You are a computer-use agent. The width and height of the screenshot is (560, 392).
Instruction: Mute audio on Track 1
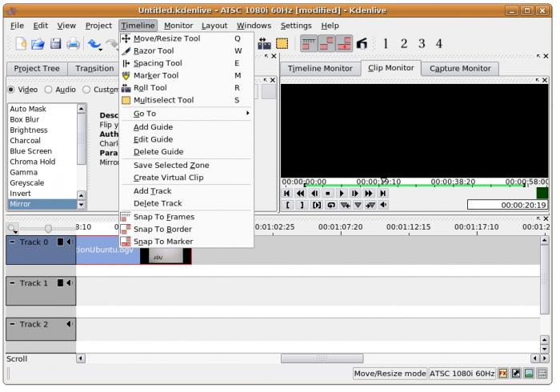coord(70,282)
